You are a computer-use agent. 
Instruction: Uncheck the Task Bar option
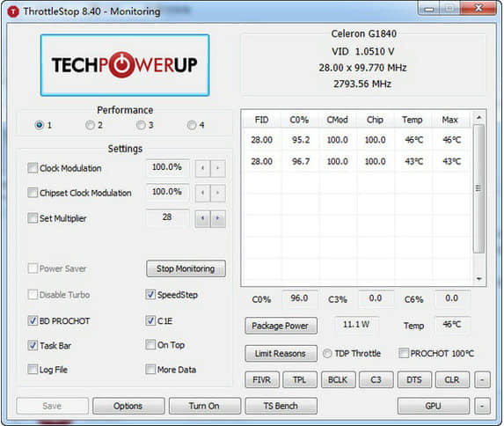[33, 346]
